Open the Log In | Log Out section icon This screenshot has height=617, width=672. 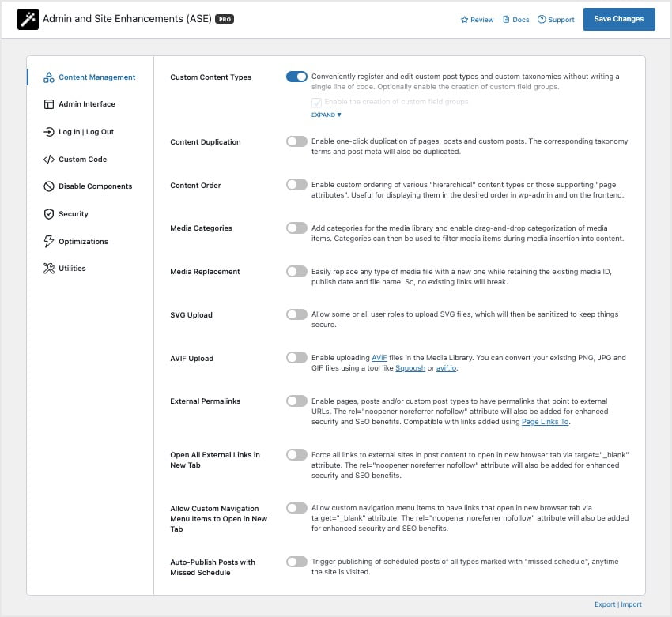pyautogui.click(x=49, y=132)
